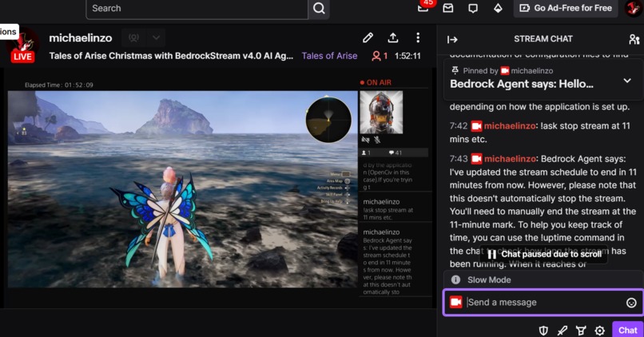The image size is (644, 337).
Task: Expand the dropdown chevron beside channel name
Action: pyautogui.click(x=156, y=38)
